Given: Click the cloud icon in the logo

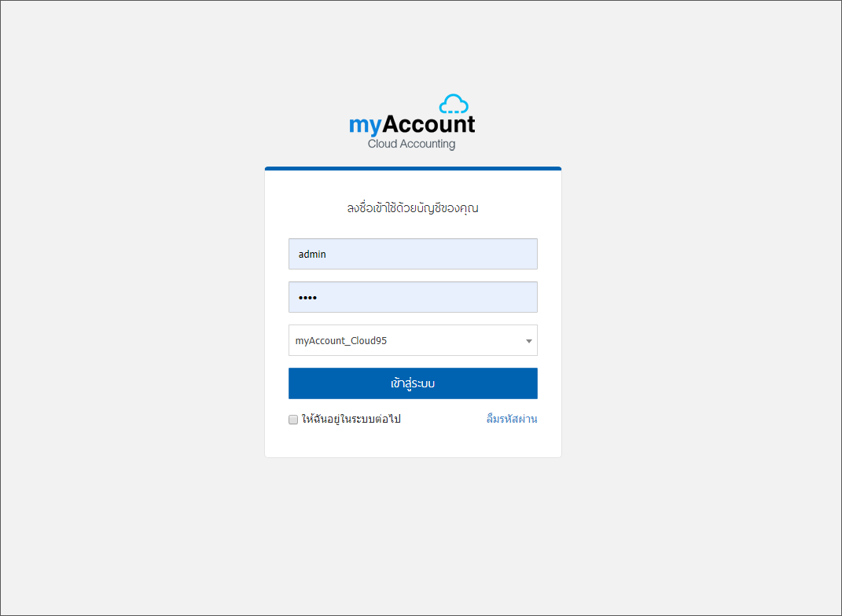Looking at the screenshot, I should click(x=454, y=104).
